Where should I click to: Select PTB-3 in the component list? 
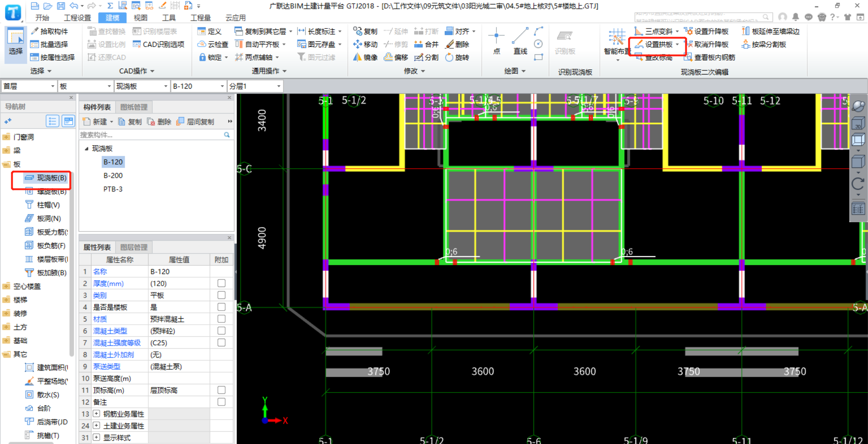113,189
